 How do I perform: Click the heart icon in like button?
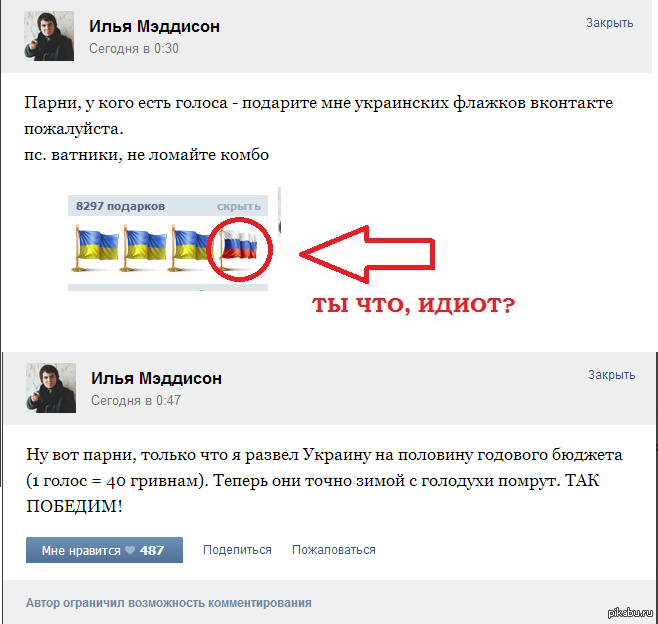click(130, 550)
